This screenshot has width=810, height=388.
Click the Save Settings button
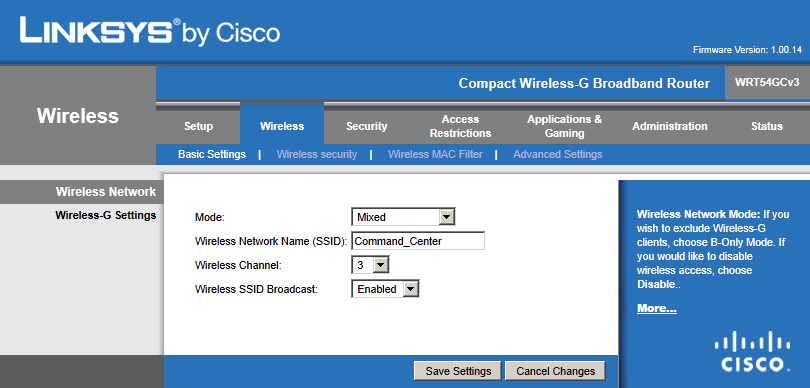click(x=458, y=371)
